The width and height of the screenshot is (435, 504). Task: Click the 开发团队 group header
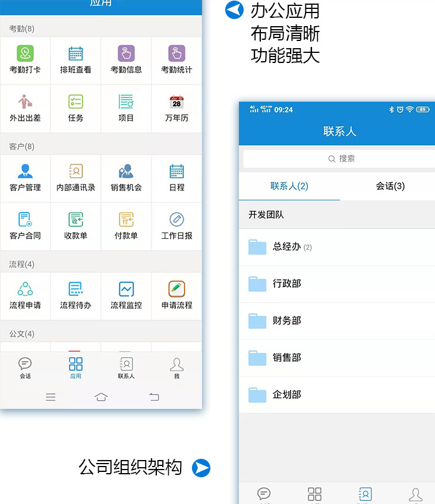(x=337, y=215)
